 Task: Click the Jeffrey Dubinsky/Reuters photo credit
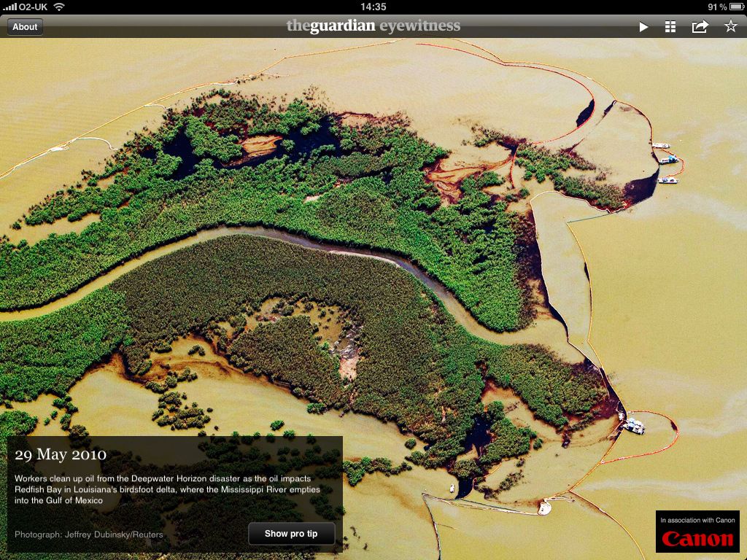pos(89,534)
